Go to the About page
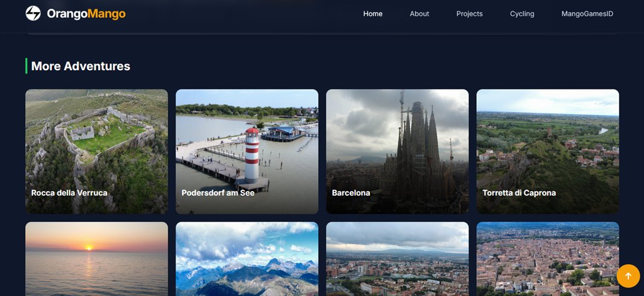 (x=419, y=14)
